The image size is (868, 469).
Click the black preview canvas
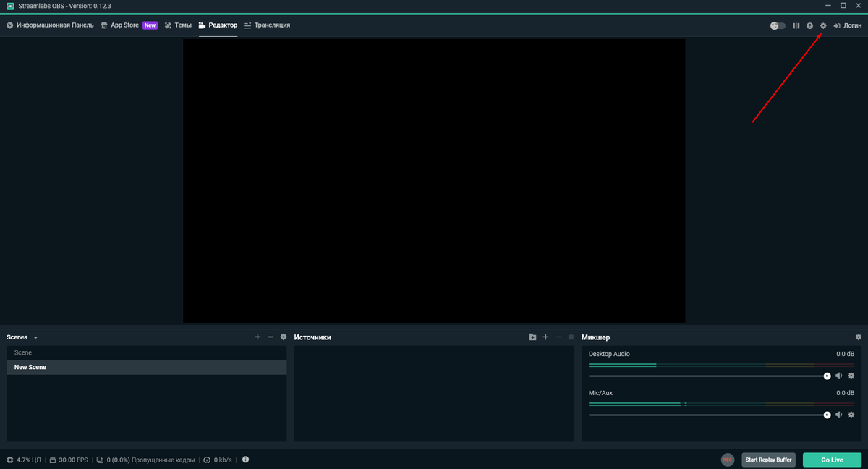click(x=434, y=181)
